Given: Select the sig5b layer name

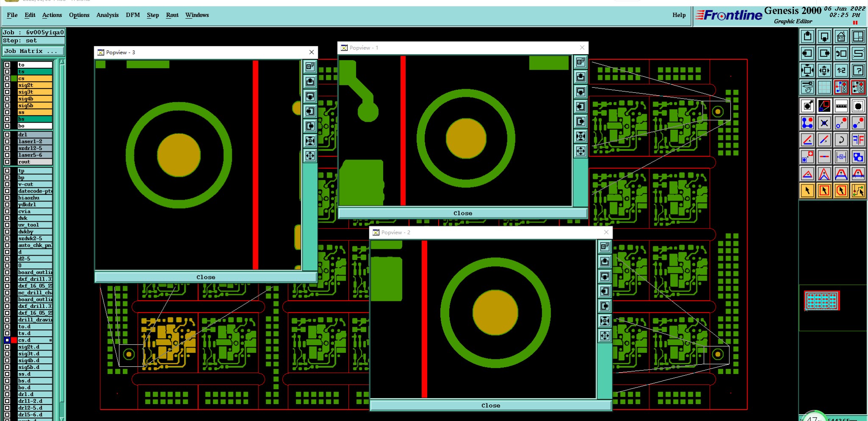Looking at the screenshot, I should tap(35, 106).
